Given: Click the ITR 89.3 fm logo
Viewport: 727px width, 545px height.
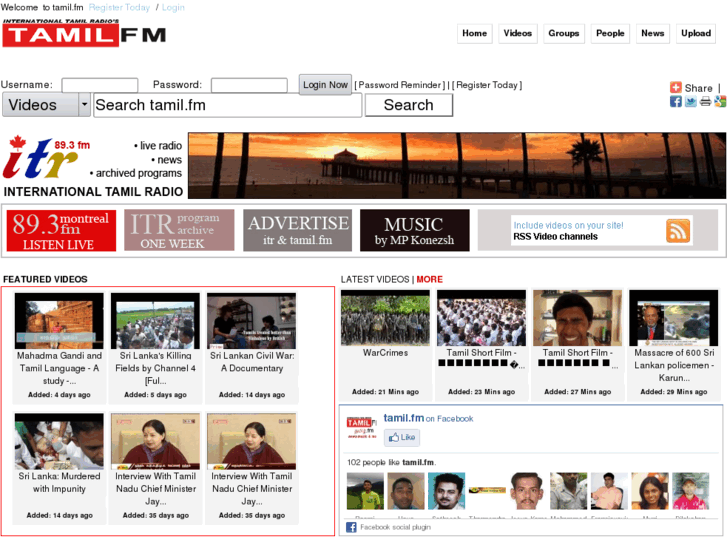Looking at the screenshot, I should pyautogui.click(x=46, y=158).
